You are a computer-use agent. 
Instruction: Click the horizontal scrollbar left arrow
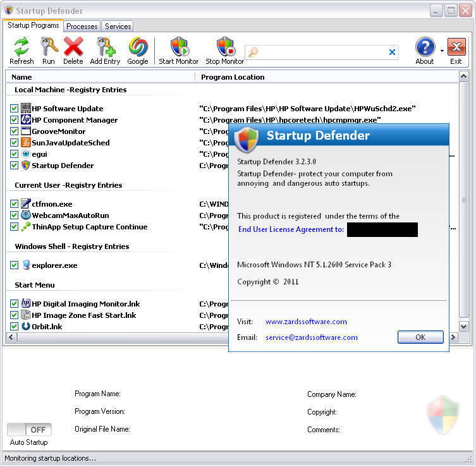tap(11, 337)
